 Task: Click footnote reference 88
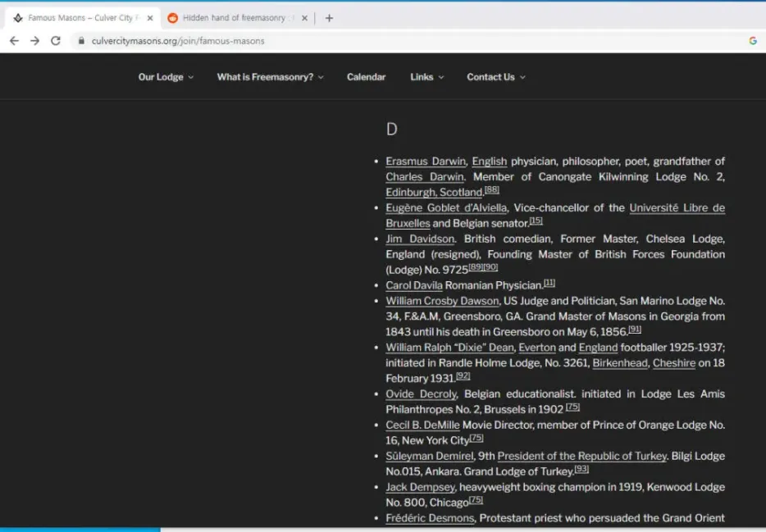click(491, 190)
